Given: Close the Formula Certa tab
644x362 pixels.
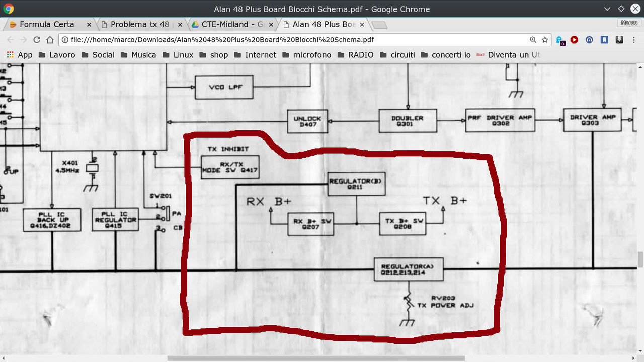Looking at the screenshot, I should click(x=89, y=24).
